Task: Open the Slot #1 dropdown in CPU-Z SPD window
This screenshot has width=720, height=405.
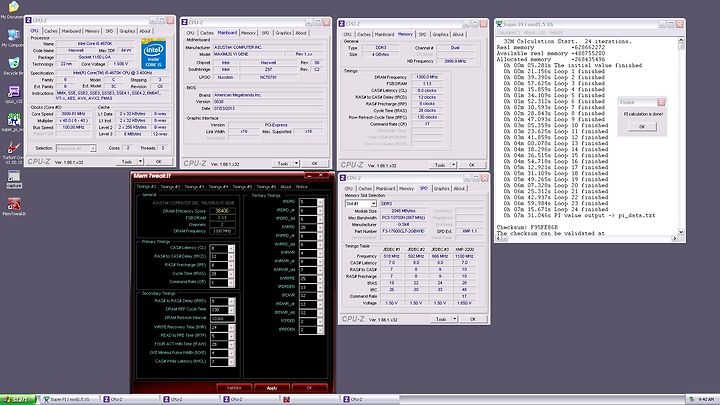Action: pos(373,203)
